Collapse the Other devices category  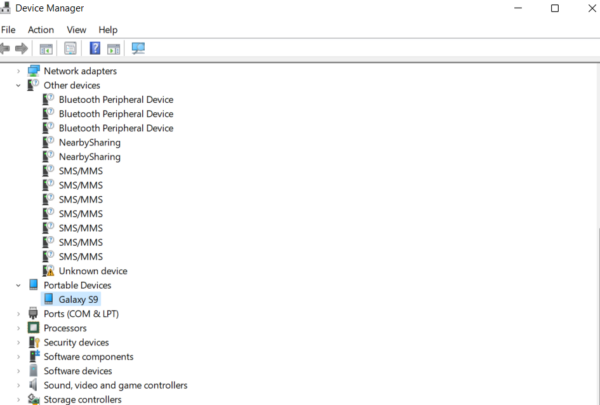(x=18, y=86)
